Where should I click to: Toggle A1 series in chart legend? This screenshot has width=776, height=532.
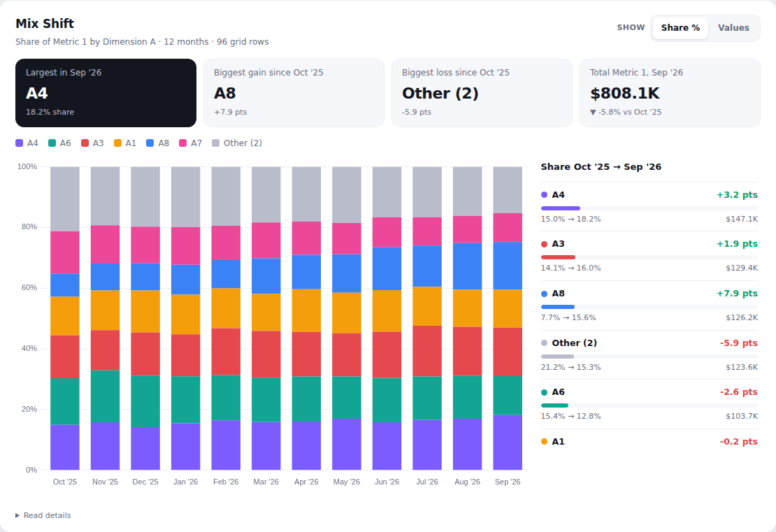coord(125,143)
